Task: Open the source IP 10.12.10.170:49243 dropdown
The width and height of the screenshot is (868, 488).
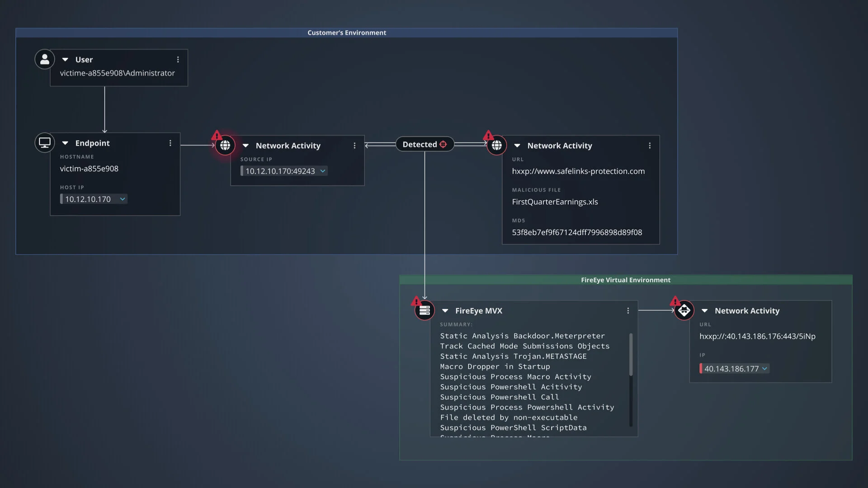Action: click(323, 171)
